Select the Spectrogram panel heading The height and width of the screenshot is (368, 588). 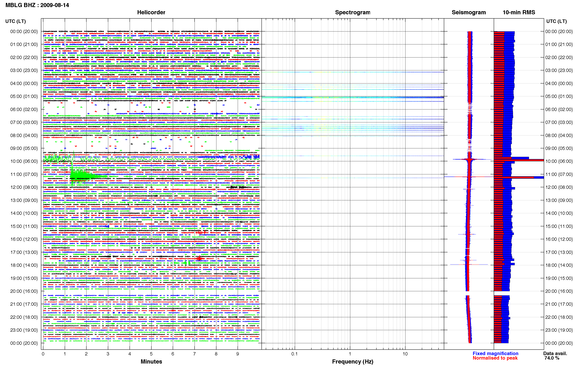[x=353, y=12]
